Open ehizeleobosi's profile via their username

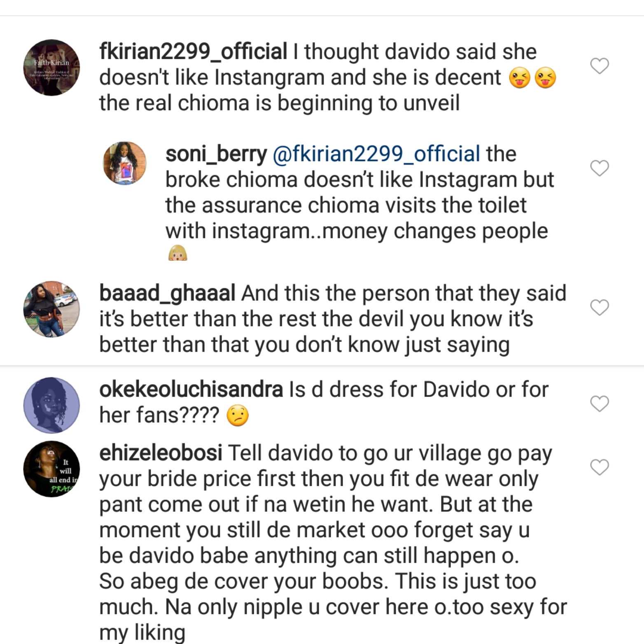pyautogui.click(x=161, y=453)
